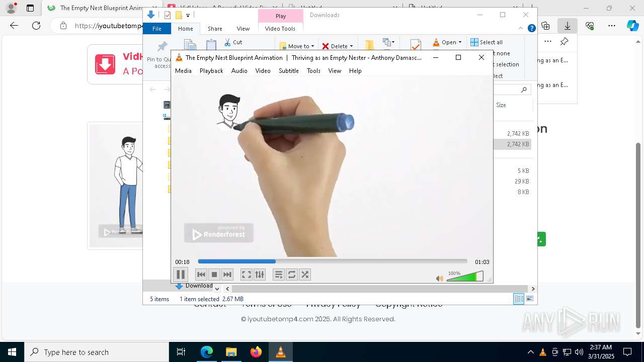Viewport: 644px width, 362px height.
Task: Click the taskbar search box
Action: coord(97,352)
